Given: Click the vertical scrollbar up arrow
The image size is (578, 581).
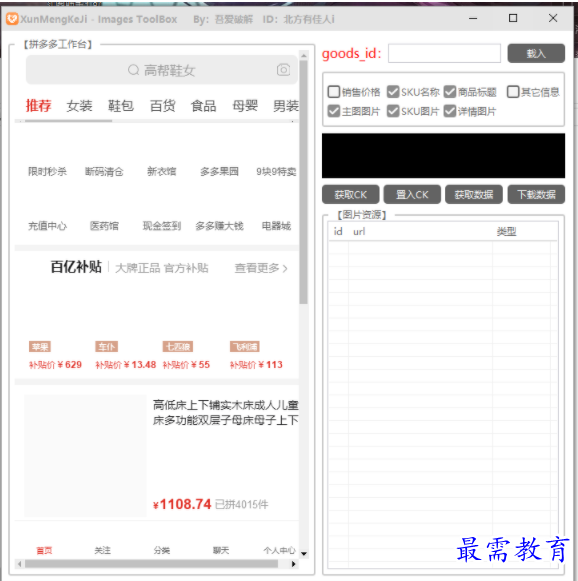Looking at the screenshot, I should (x=303, y=56).
